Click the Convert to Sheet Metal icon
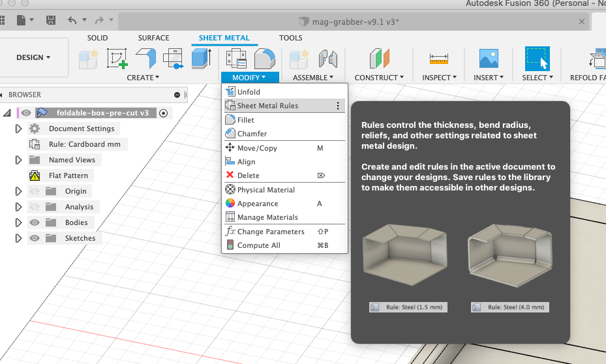This screenshot has width=606, height=364. point(173,59)
